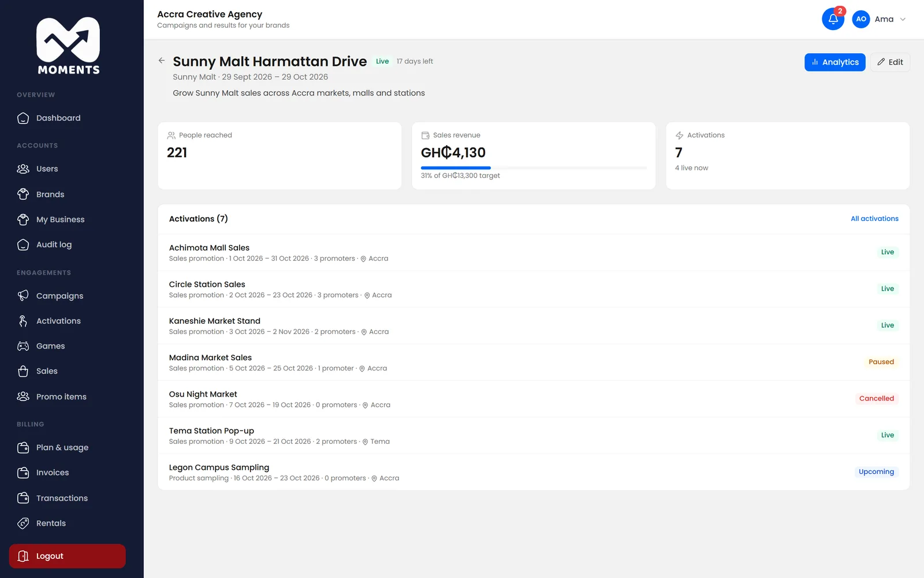This screenshot has height=578, width=924.
Task: Click the 31% of GH₵13,300 target text
Action: (460, 176)
